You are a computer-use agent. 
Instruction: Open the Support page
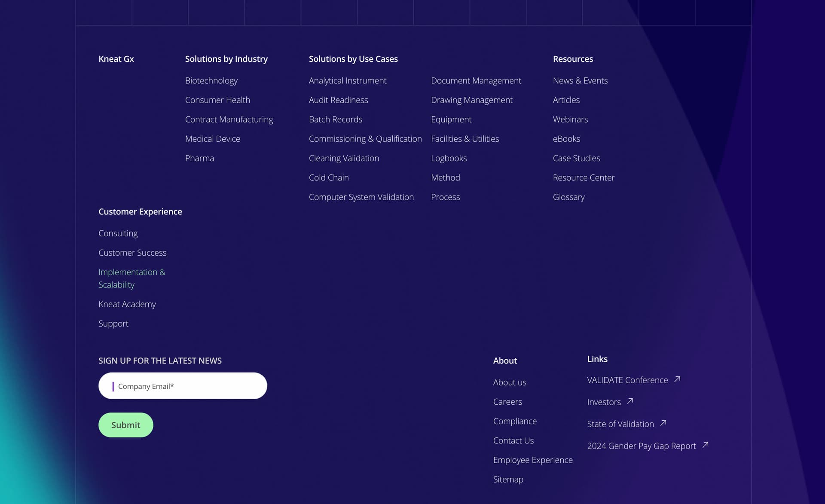(113, 324)
